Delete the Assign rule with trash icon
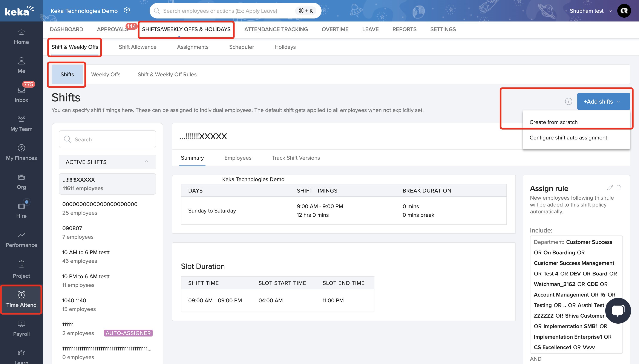 coord(619,188)
